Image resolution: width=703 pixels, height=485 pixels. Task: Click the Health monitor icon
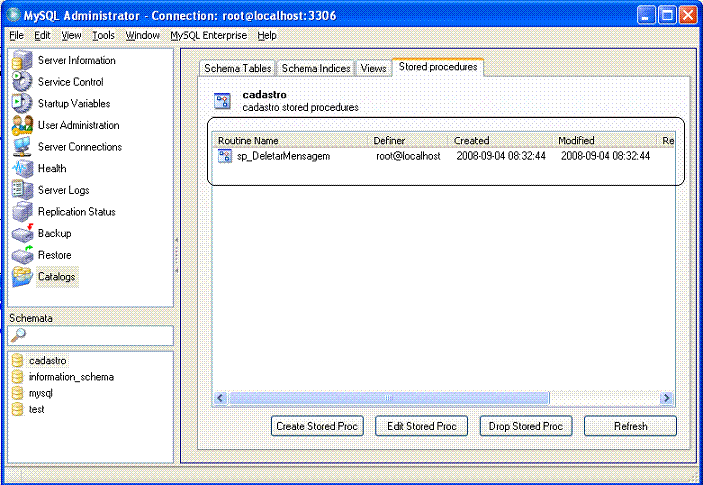click(x=22, y=169)
